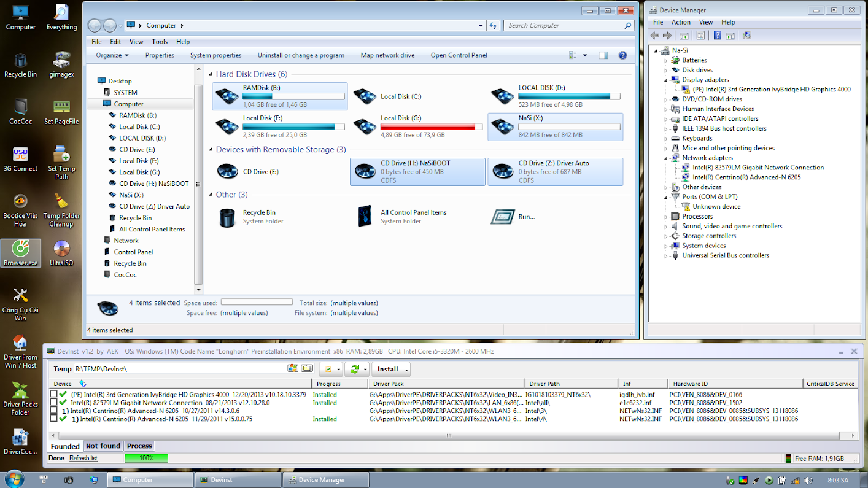This screenshot has width=868, height=488.
Task: Open the CocCoc desktop icon
Action: [x=20, y=111]
